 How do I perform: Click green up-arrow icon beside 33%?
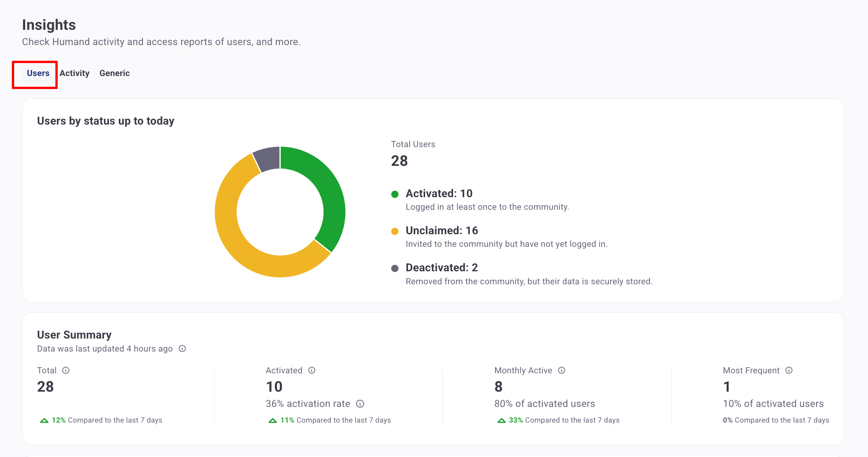pyautogui.click(x=501, y=420)
